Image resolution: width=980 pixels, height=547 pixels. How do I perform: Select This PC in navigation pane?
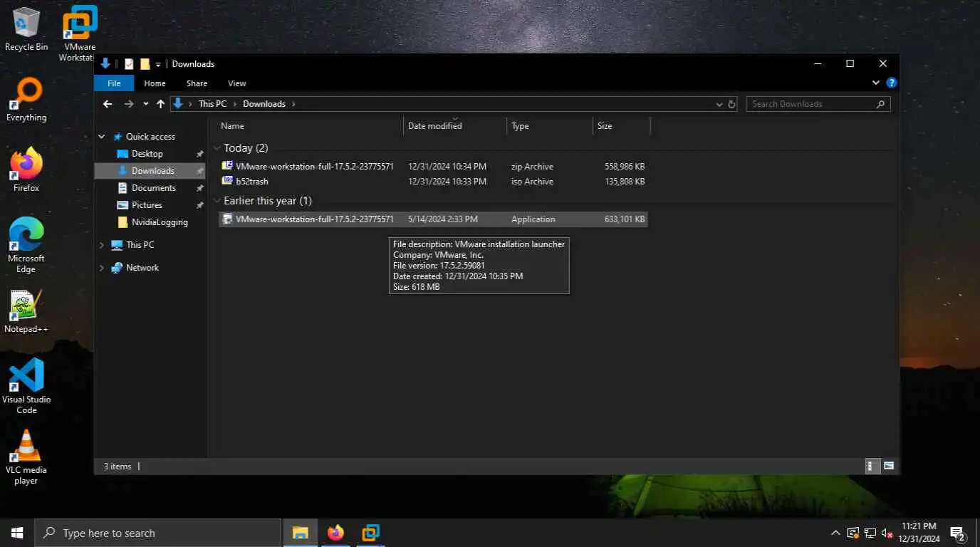coord(140,245)
